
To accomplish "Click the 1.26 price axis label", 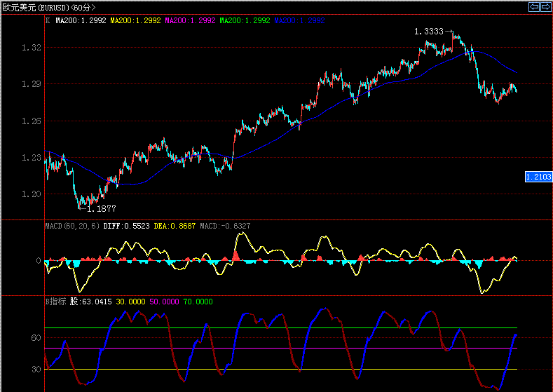I will 32,121.
